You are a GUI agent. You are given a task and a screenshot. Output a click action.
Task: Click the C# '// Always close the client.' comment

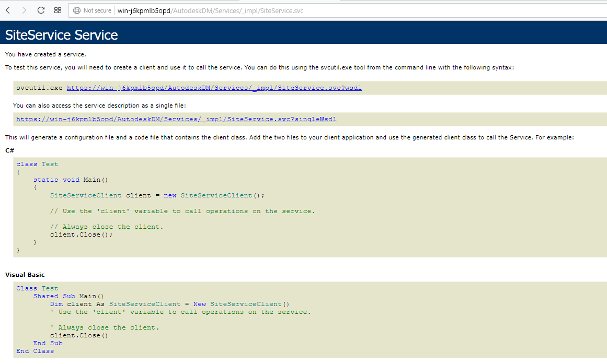point(107,227)
